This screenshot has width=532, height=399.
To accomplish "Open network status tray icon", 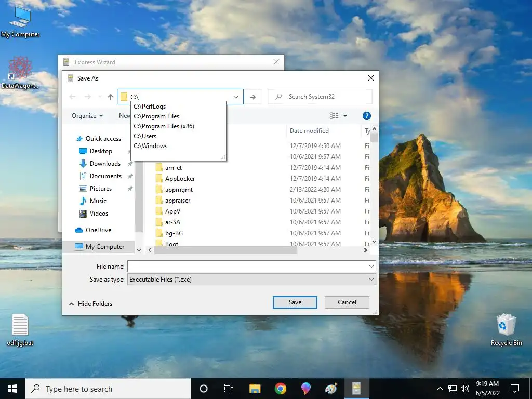I will [453, 389].
